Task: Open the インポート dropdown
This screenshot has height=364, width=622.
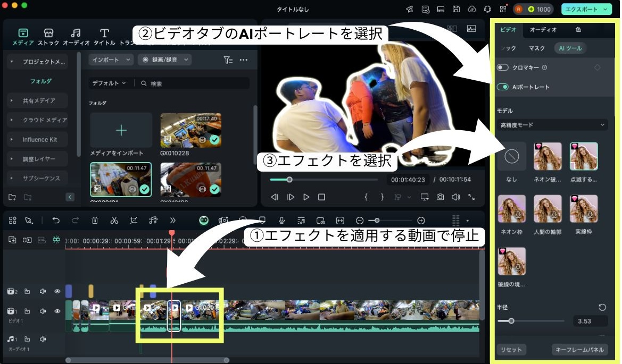Action: (x=110, y=60)
